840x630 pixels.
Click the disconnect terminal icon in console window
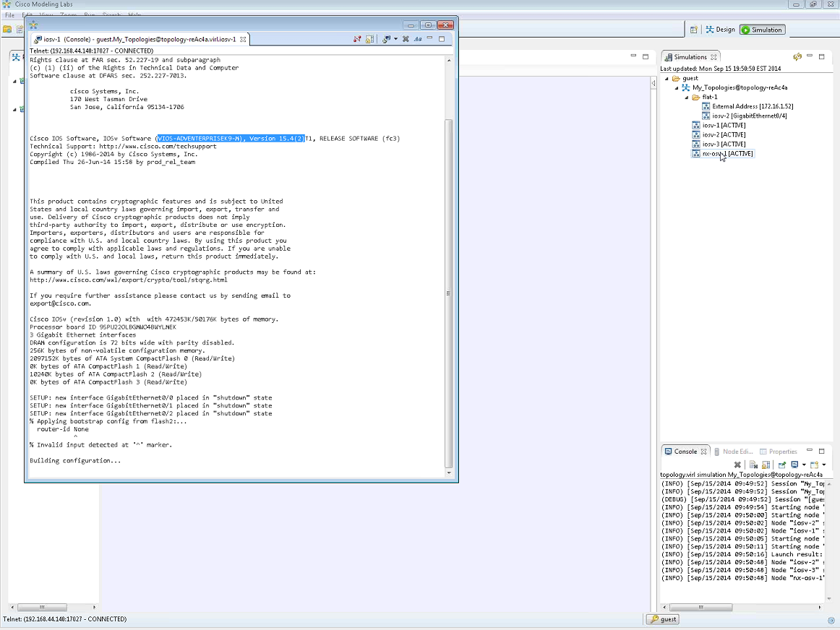pos(357,39)
